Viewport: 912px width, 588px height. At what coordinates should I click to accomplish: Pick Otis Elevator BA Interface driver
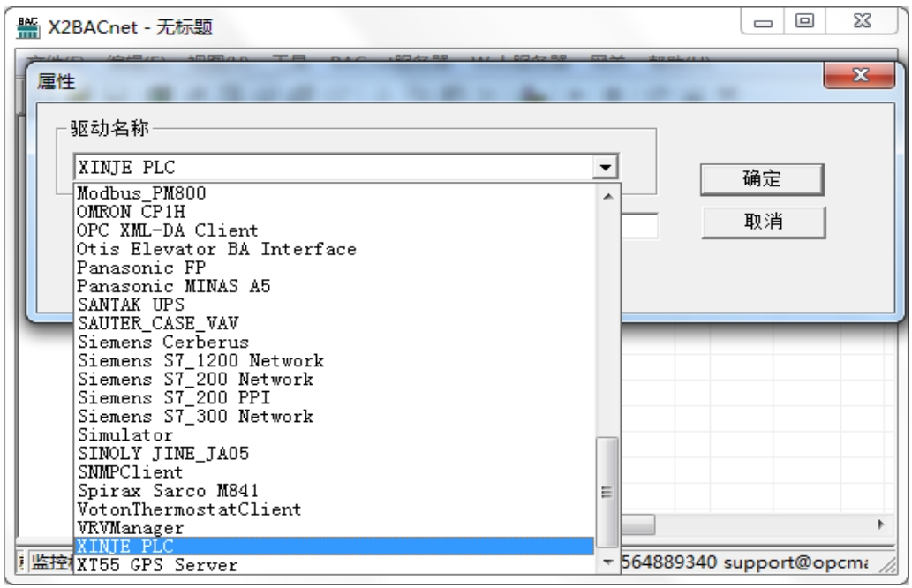(x=335, y=248)
